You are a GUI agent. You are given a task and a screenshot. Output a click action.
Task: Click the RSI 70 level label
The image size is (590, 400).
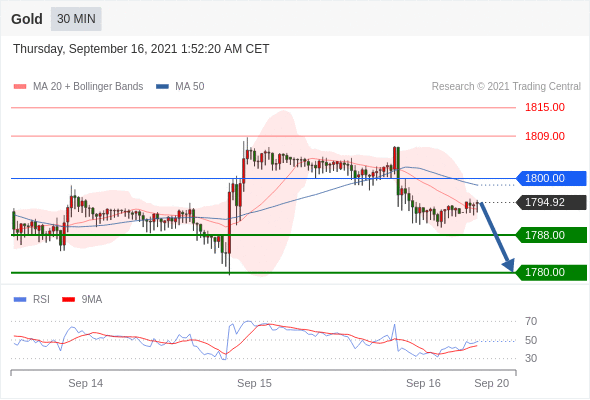point(531,321)
